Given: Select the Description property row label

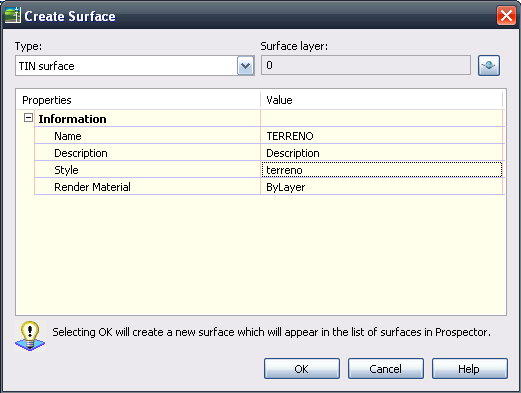Looking at the screenshot, I should coord(81,153).
